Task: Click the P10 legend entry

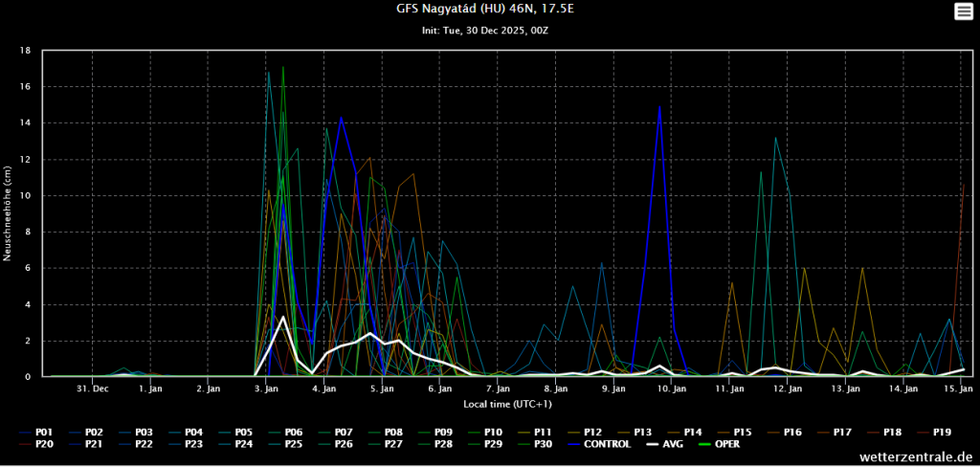Action: pyautogui.click(x=492, y=433)
